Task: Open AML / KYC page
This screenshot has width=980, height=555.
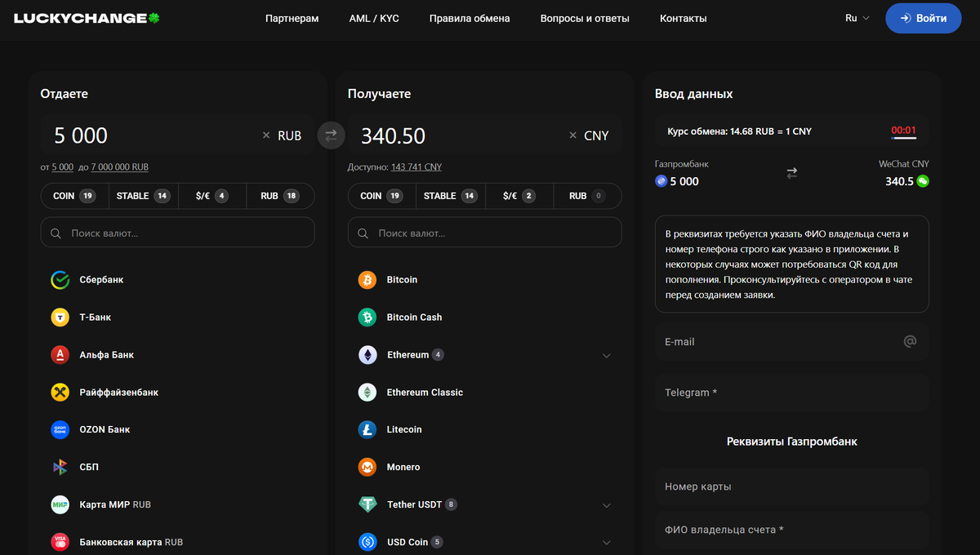Action: coord(374,18)
